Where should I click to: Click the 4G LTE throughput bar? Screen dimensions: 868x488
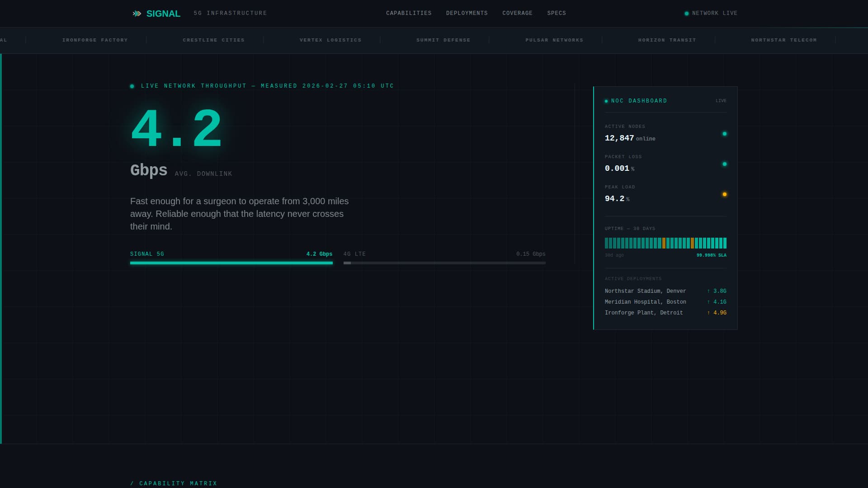click(444, 263)
